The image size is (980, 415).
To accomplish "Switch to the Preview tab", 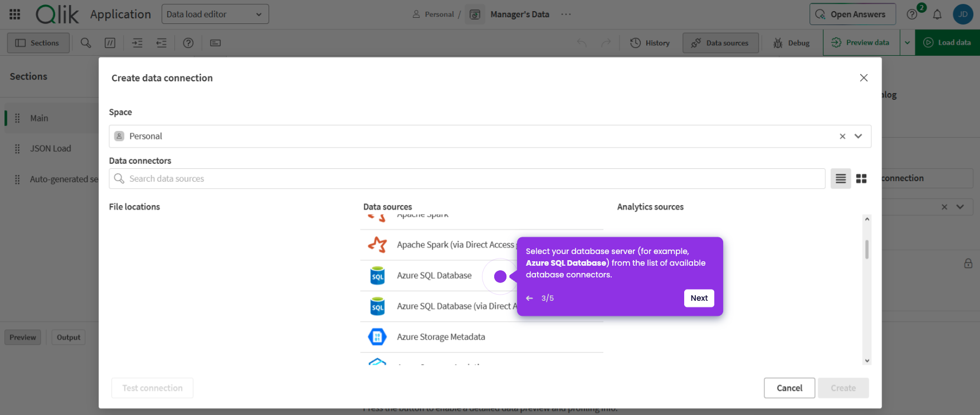I will pos(23,337).
